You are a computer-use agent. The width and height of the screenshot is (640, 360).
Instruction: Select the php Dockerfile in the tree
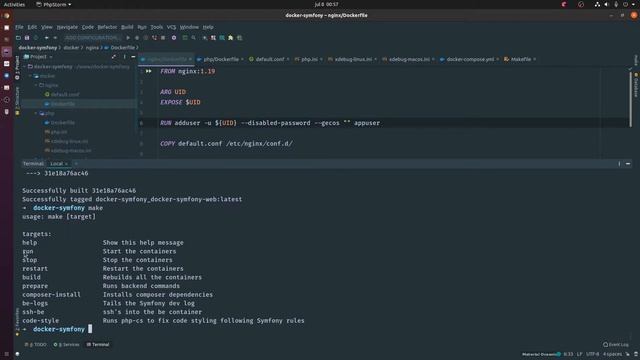pos(60,122)
